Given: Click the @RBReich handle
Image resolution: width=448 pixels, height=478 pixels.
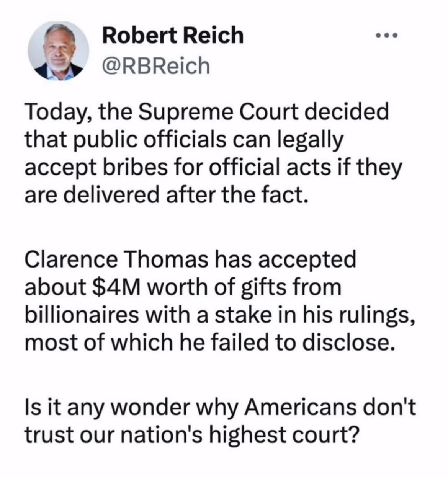Looking at the screenshot, I should point(156,66).
